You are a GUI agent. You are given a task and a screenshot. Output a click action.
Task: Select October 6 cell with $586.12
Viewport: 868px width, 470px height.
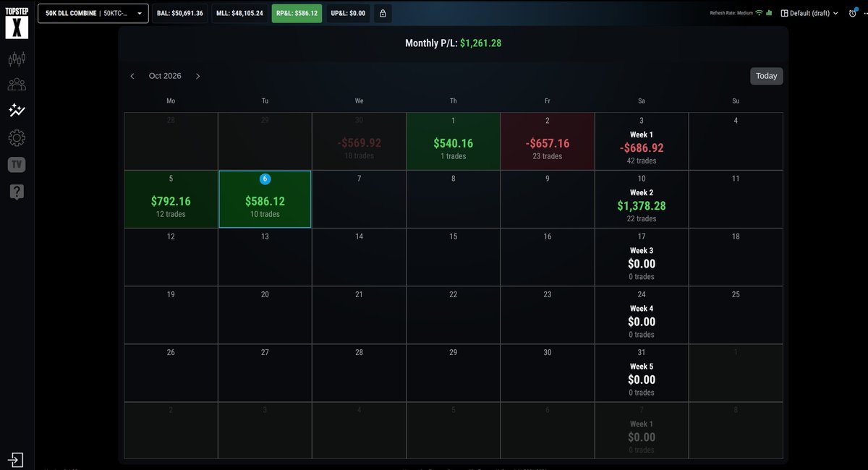(265, 200)
